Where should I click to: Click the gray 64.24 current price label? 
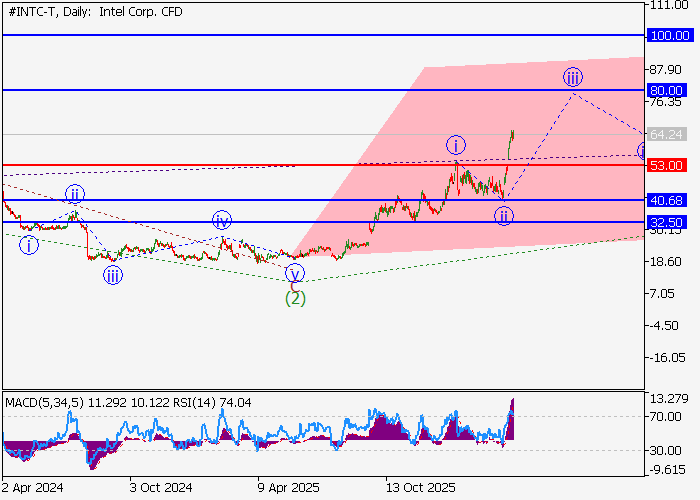tap(666, 134)
